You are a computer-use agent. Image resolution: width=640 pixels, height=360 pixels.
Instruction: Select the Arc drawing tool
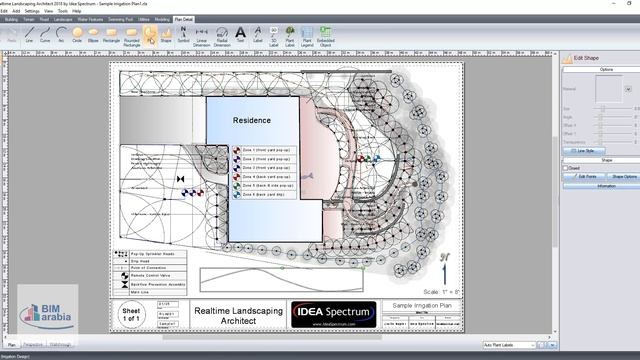pos(61,35)
